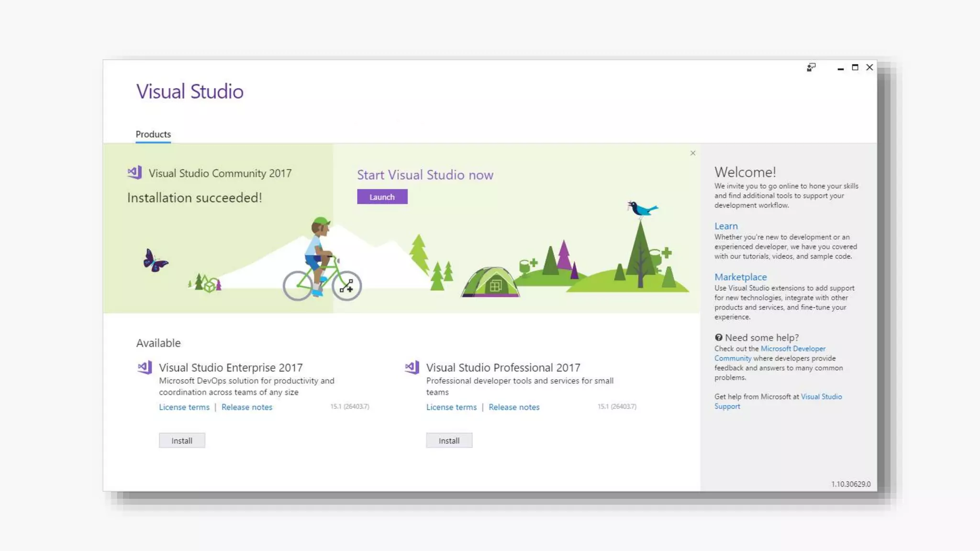The width and height of the screenshot is (980, 551).
Task: Select the Products tab
Action: (x=153, y=134)
